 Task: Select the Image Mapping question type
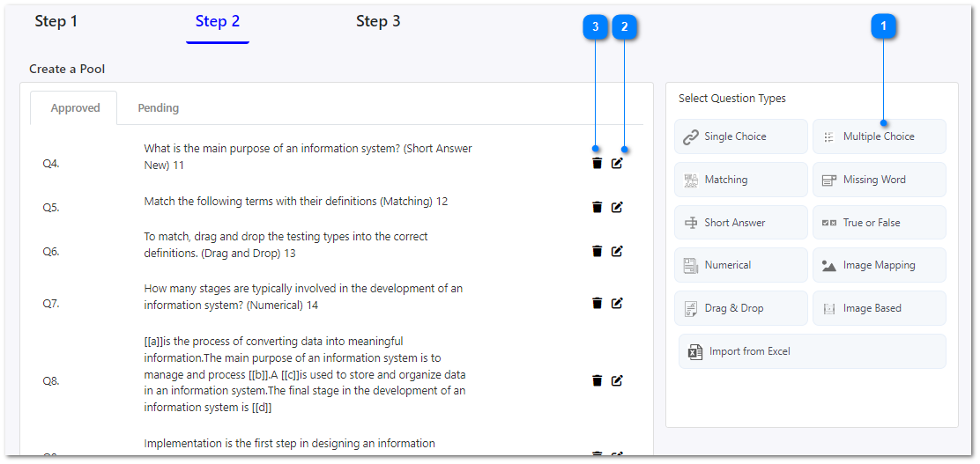point(879,265)
